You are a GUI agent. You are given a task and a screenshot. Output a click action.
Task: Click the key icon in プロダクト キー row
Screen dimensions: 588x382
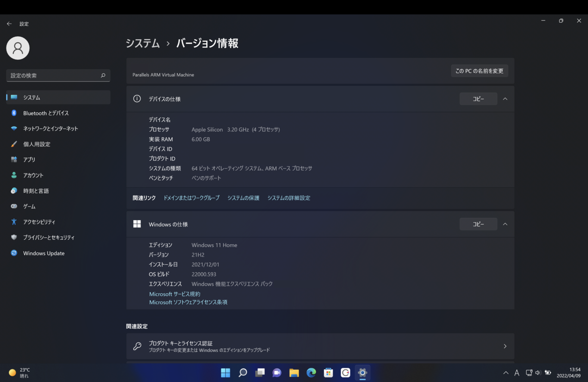pos(137,346)
